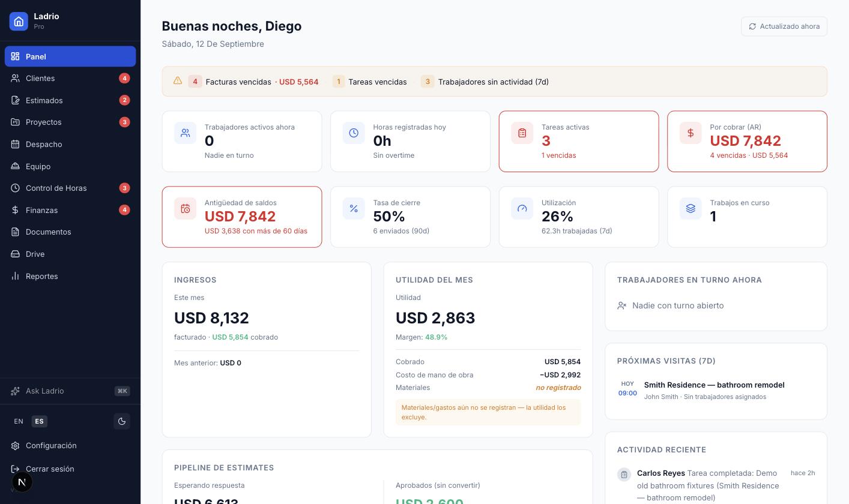
Task: Click 'Nadie con turno abierto' text
Action: (678, 305)
